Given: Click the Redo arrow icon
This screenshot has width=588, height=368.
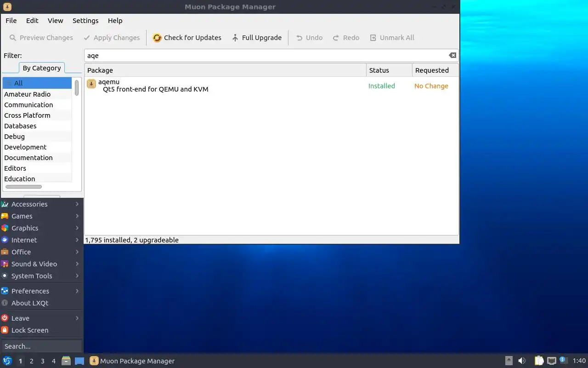Looking at the screenshot, I should [x=336, y=38].
